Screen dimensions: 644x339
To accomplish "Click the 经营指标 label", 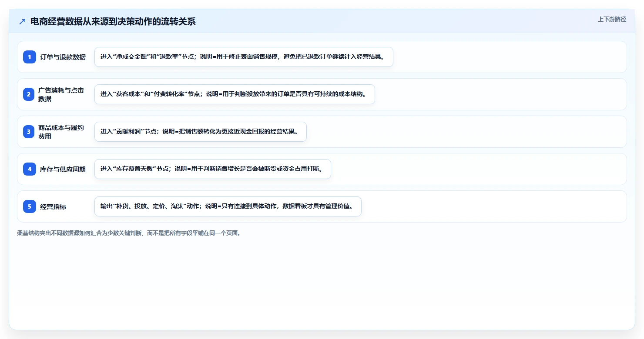I will pos(53,206).
